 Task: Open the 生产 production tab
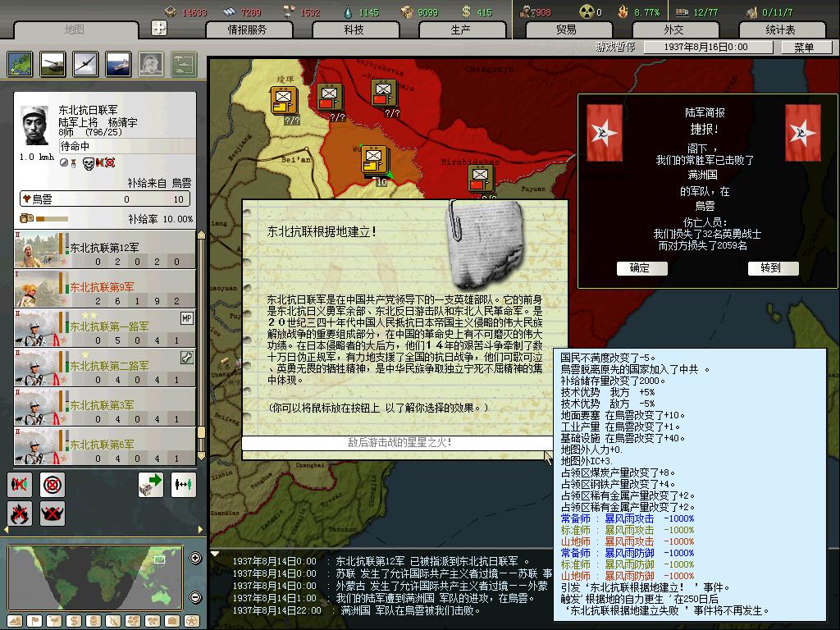click(x=461, y=30)
